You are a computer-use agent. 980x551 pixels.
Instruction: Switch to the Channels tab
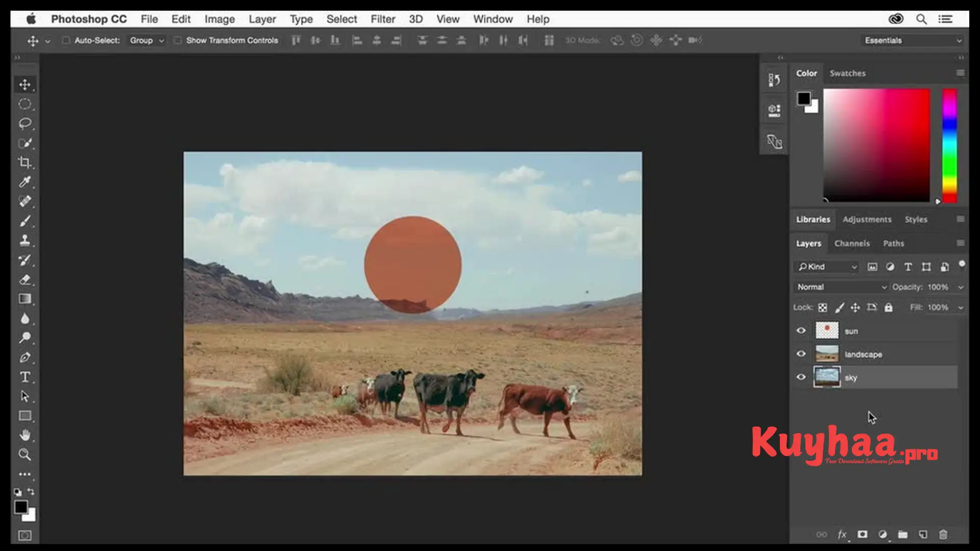coord(852,243)
